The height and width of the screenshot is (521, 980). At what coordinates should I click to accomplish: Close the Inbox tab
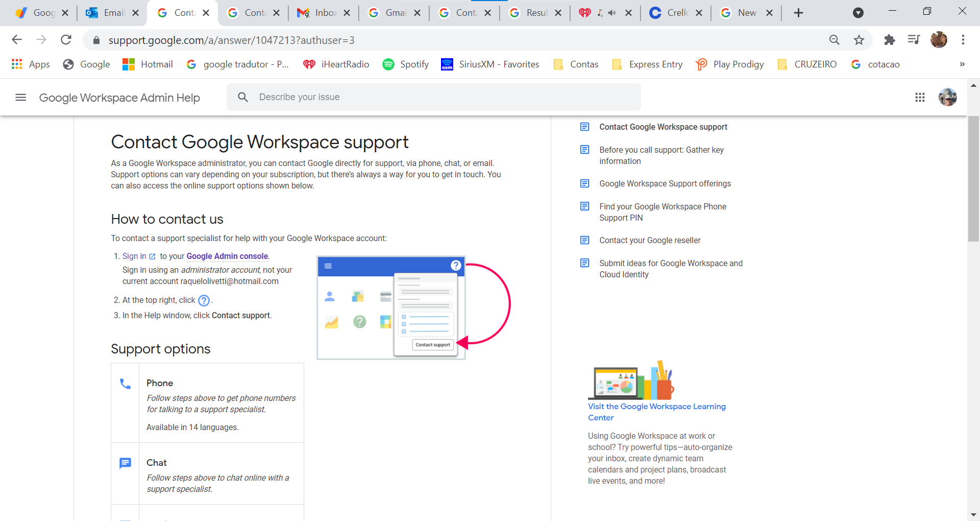[x=347, y=13]
